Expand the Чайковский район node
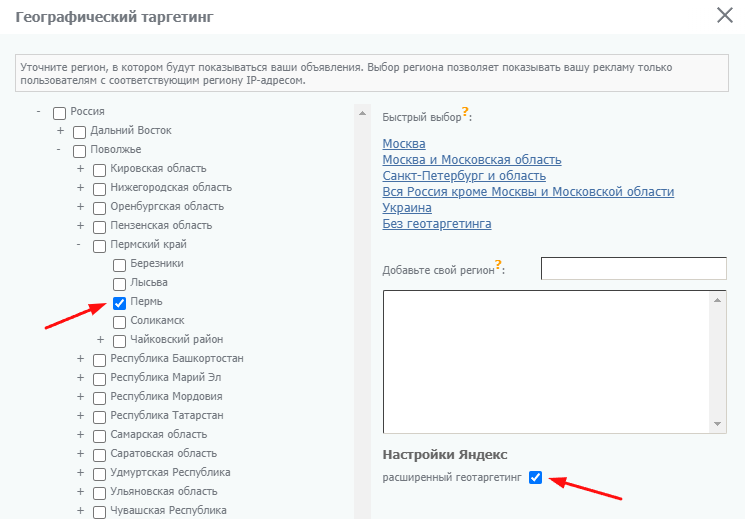745x519 pixels. click(100, 340)
